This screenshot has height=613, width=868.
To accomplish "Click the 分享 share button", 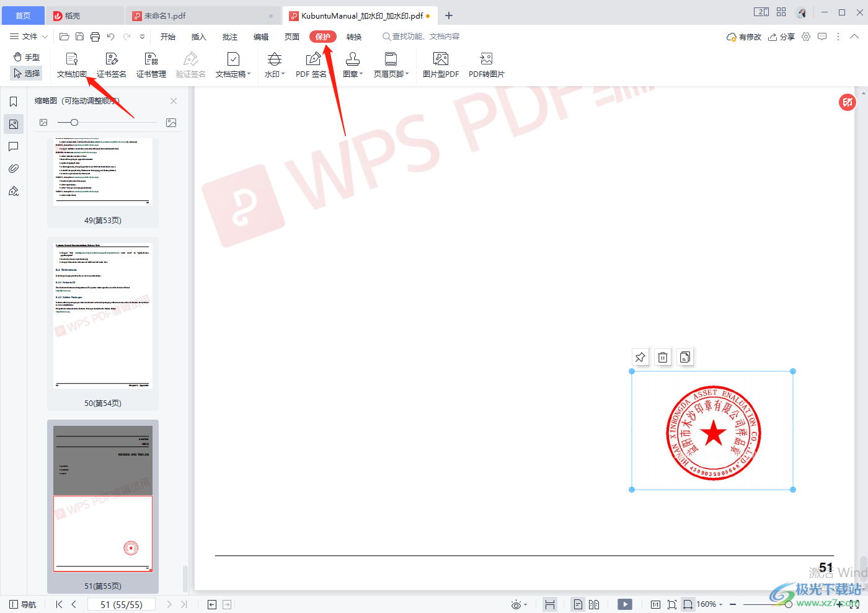I will pos(781,37).
